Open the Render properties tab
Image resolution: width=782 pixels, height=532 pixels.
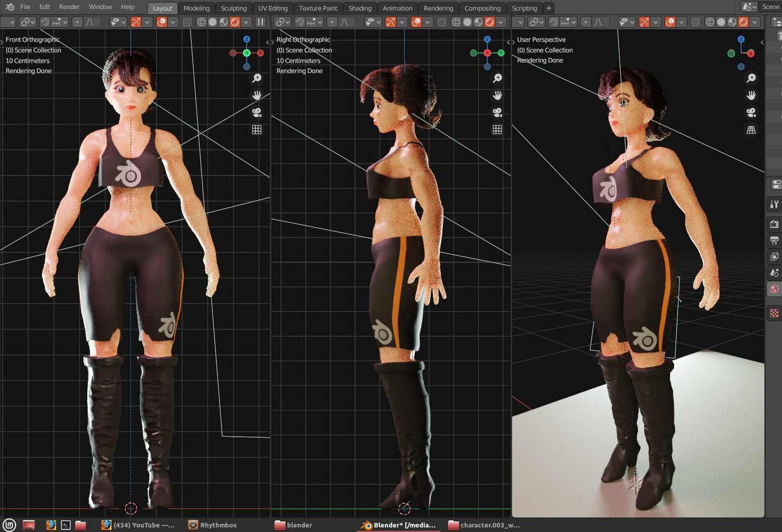pyautogui.click(x=774, y=224)
